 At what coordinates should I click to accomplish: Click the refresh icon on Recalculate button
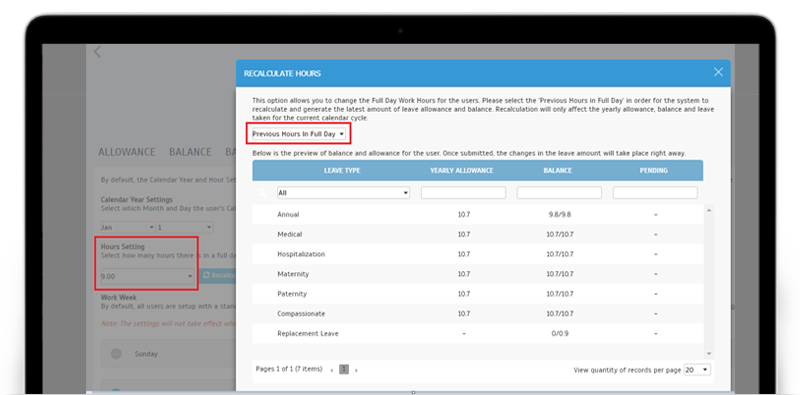pos(206,276)
